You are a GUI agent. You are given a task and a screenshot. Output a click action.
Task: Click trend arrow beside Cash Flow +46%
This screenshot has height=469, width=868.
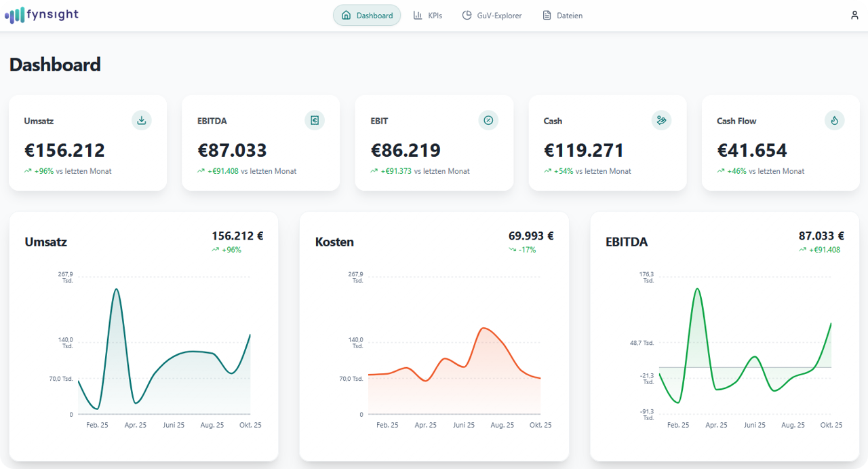click(721, 171)
